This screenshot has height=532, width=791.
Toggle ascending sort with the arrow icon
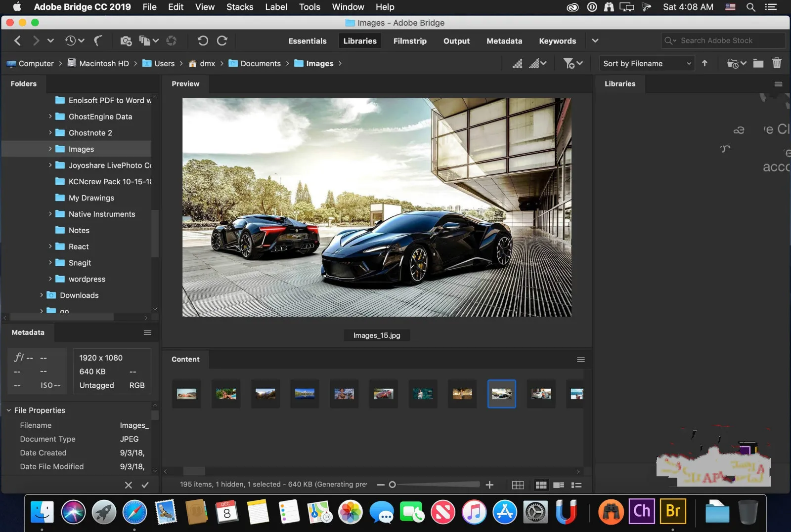click(x=705, y=63)
